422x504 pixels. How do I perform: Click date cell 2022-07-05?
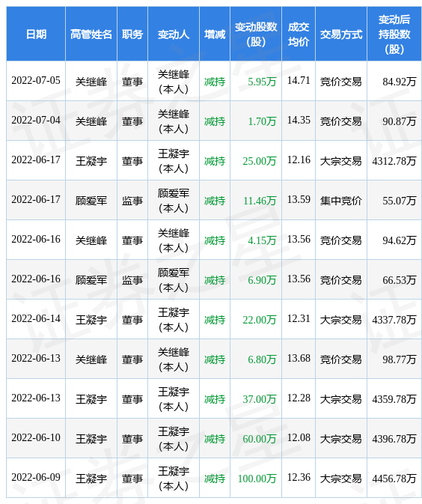pos(36,80)
